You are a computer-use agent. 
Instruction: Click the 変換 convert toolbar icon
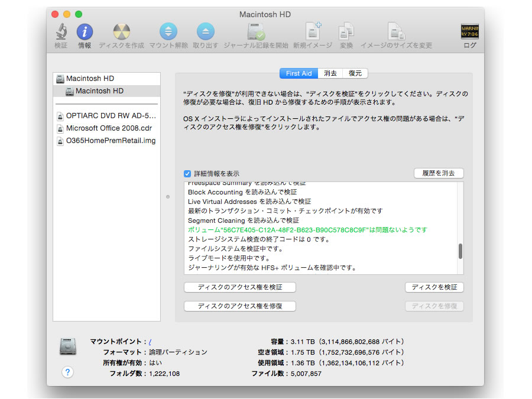pos(346,31)
